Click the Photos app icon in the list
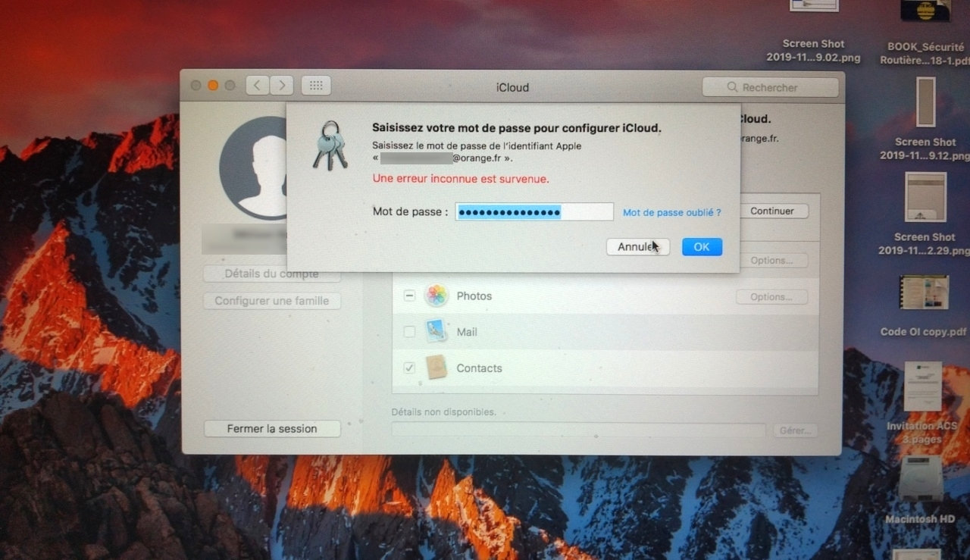970x560 pixels. [x=436, y=296]
